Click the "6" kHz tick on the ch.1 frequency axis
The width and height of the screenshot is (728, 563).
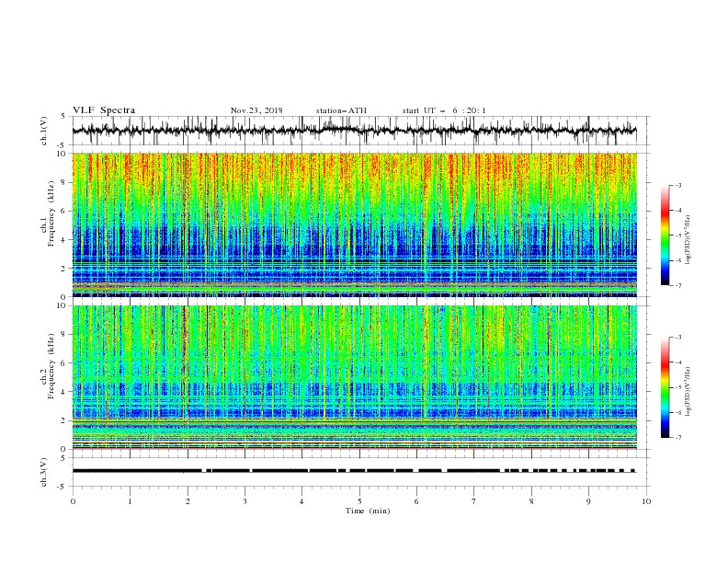[x=64, y=212]
